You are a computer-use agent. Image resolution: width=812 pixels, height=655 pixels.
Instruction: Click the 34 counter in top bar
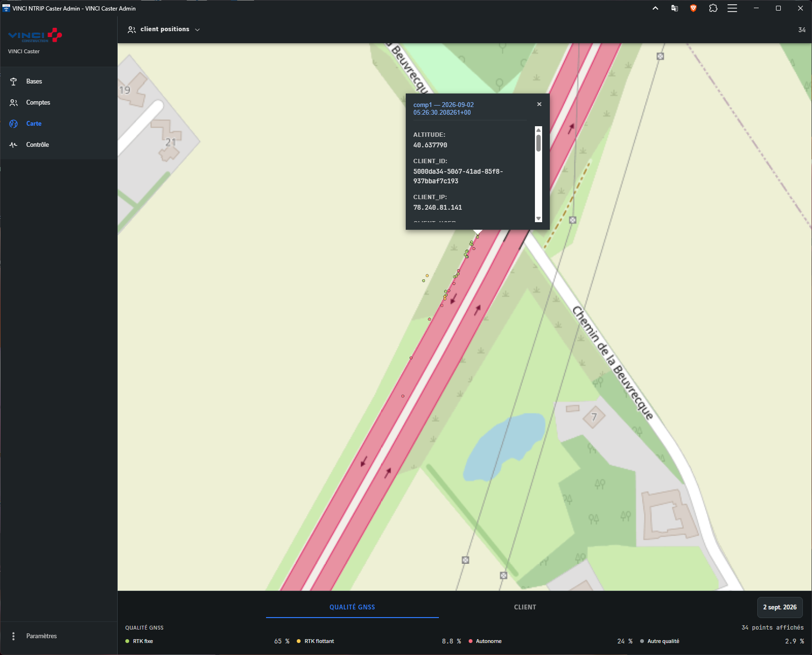point(802,30)
